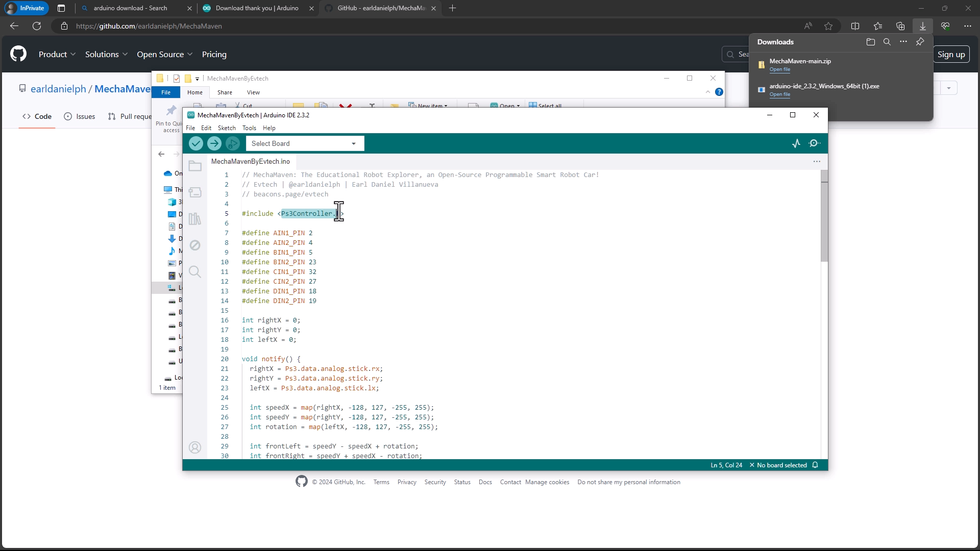Image resolution: width=980 pixels, height=551 pixels.
Task: Open browser Collections
Action: pos(900,26)
